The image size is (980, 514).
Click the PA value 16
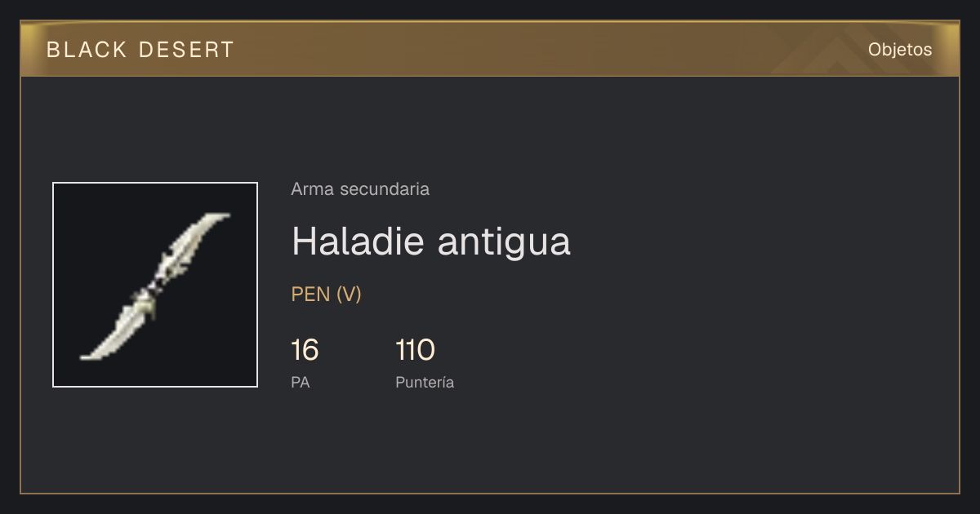click(305, 351)
